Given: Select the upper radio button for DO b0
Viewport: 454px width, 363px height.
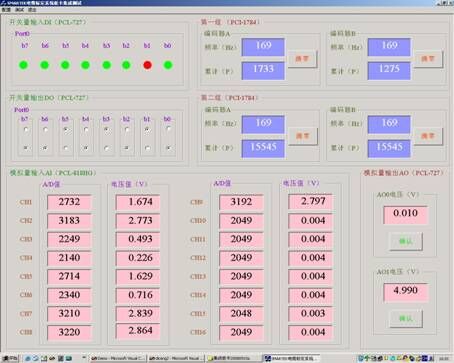Looking at the screenshot, I should (168, 129).
